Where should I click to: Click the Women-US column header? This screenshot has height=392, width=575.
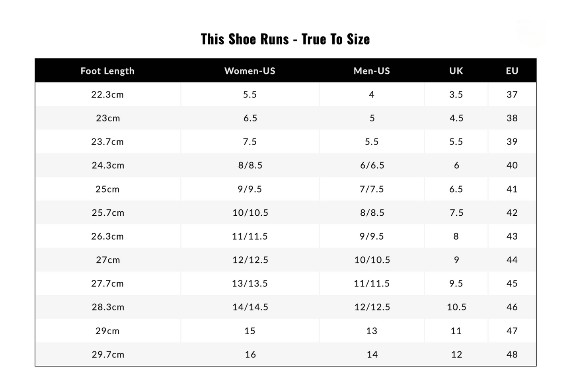tap(250, 71)
